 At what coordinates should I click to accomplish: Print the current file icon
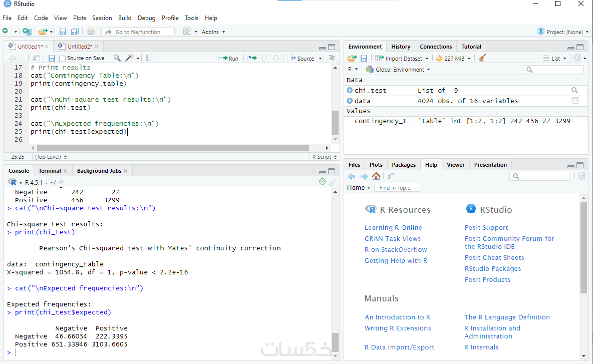[90, 32]
